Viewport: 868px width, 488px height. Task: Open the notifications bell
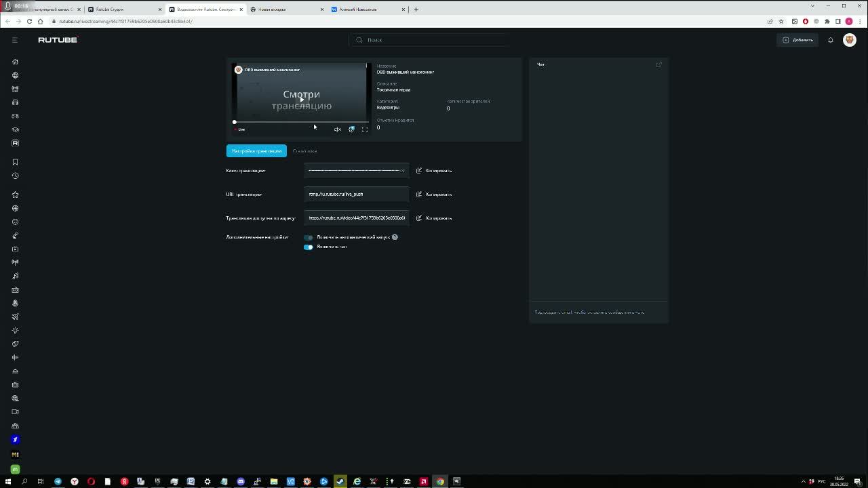pos(830,40)
